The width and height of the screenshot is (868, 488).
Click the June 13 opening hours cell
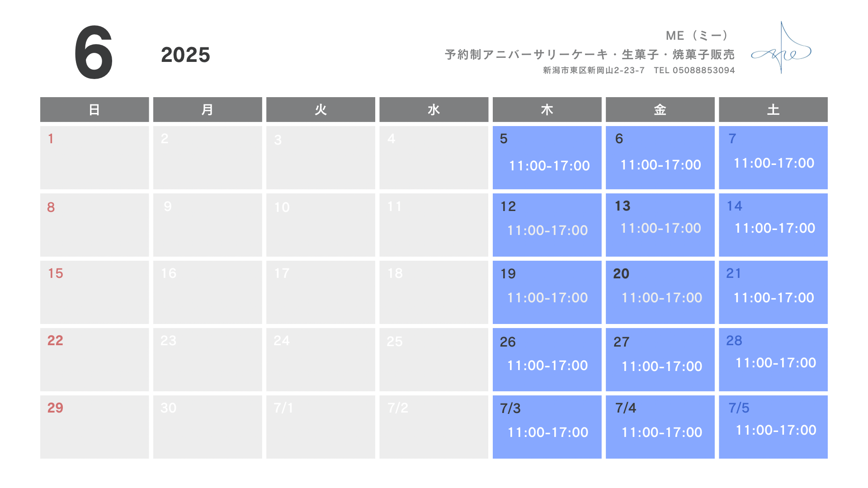[660, 225]
